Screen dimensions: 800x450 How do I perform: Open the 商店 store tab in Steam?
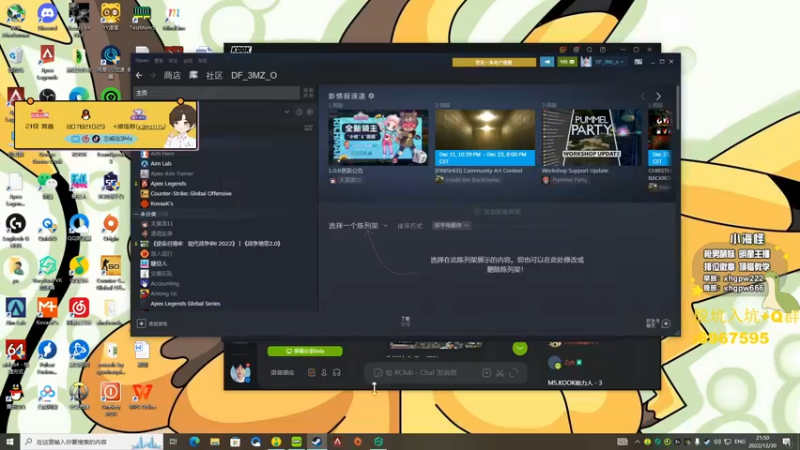tap(172, 76)
